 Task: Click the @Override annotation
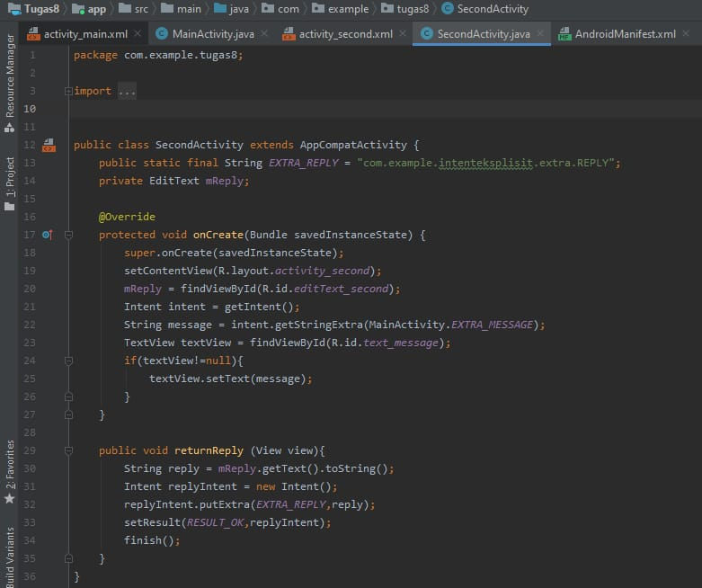click(127, 217)
